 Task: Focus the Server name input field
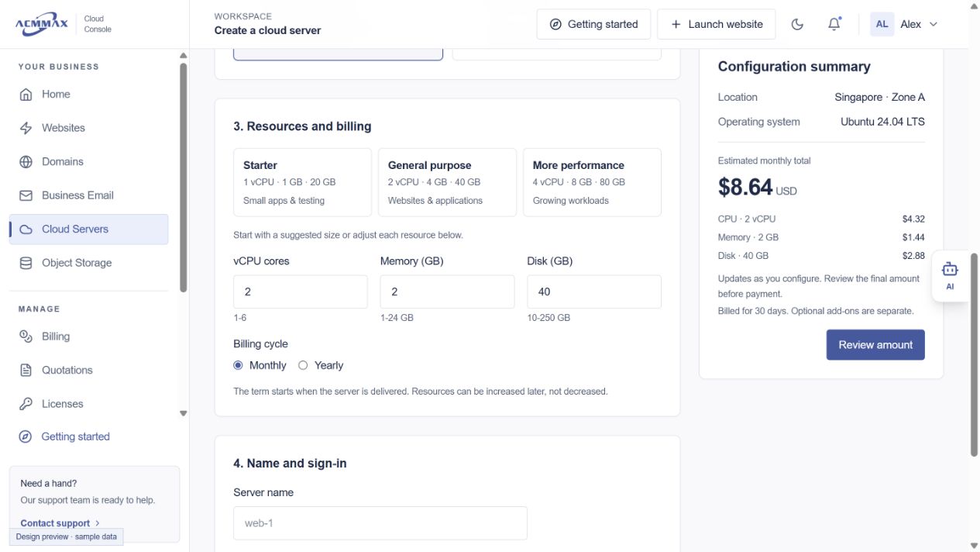coord(380,523)
